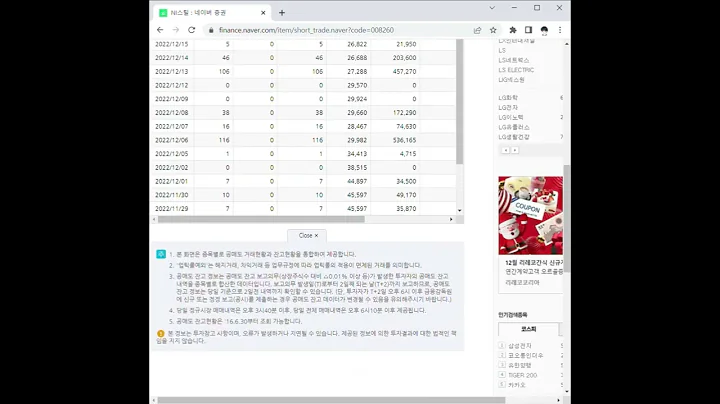Select the 2022/12/13 date cell
Viewport: 720px width, 404px height.
pyautogui.click(x=172, y=72)
